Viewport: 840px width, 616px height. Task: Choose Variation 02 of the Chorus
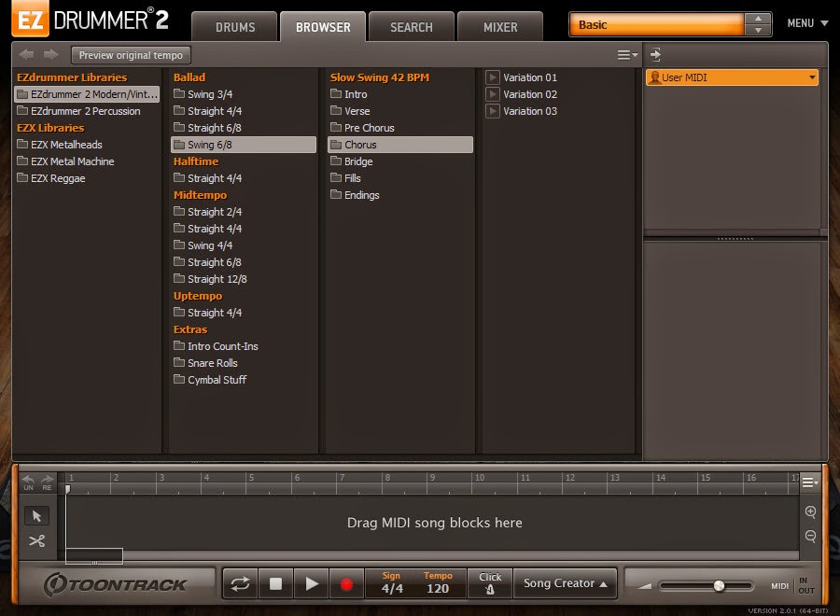pos(531,94)
